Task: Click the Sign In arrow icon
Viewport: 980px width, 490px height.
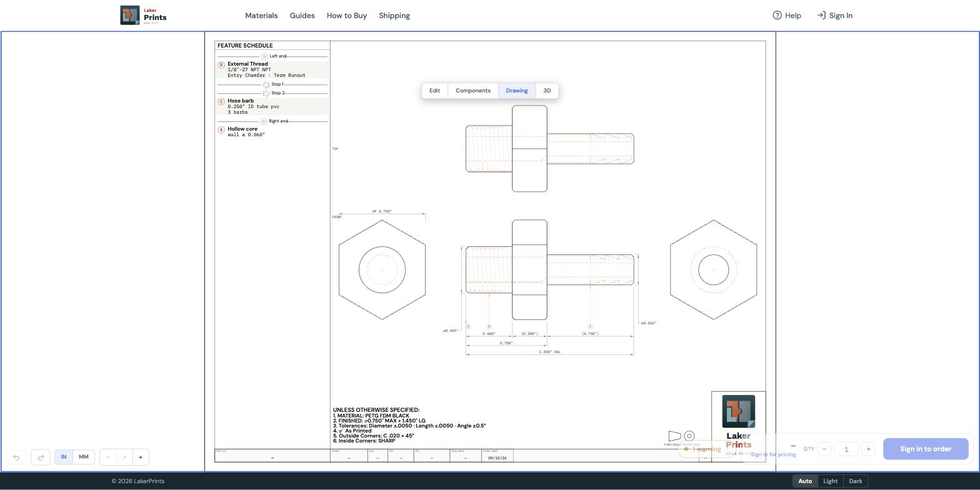Action: point(821,16)
